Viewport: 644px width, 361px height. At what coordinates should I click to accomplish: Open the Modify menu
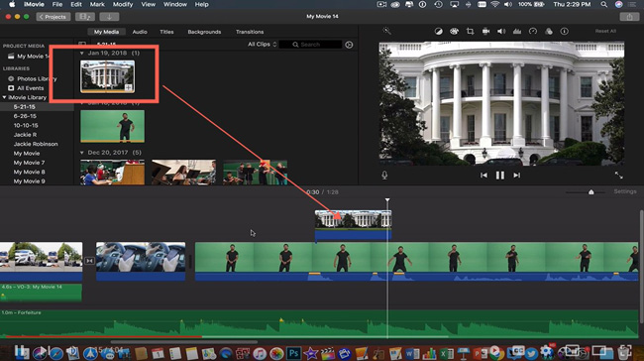click(x=123, y=5)
